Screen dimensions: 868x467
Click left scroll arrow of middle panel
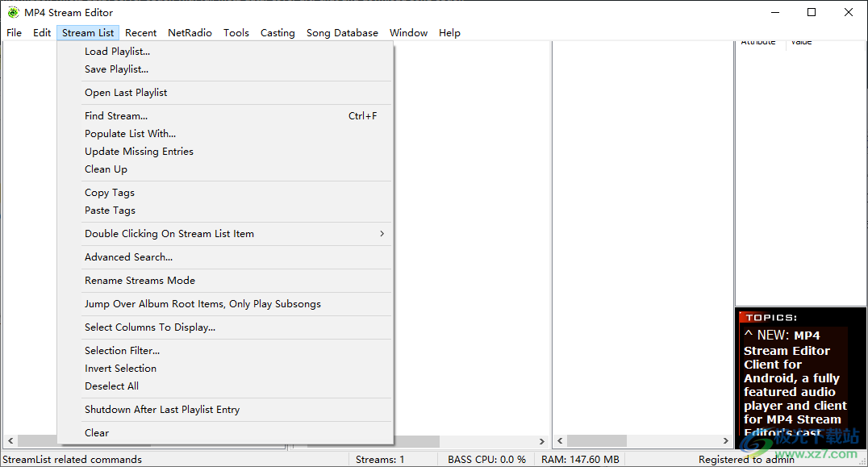point(560,441)
